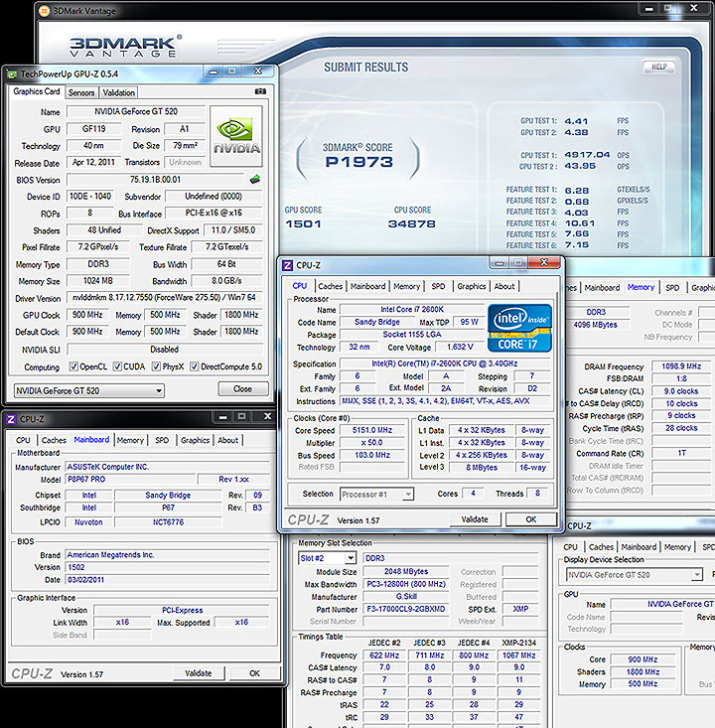Viewport: 715px width, 728px height.
Task: Select Memory tab in right CPU-Z window
Action: point(641,287)
